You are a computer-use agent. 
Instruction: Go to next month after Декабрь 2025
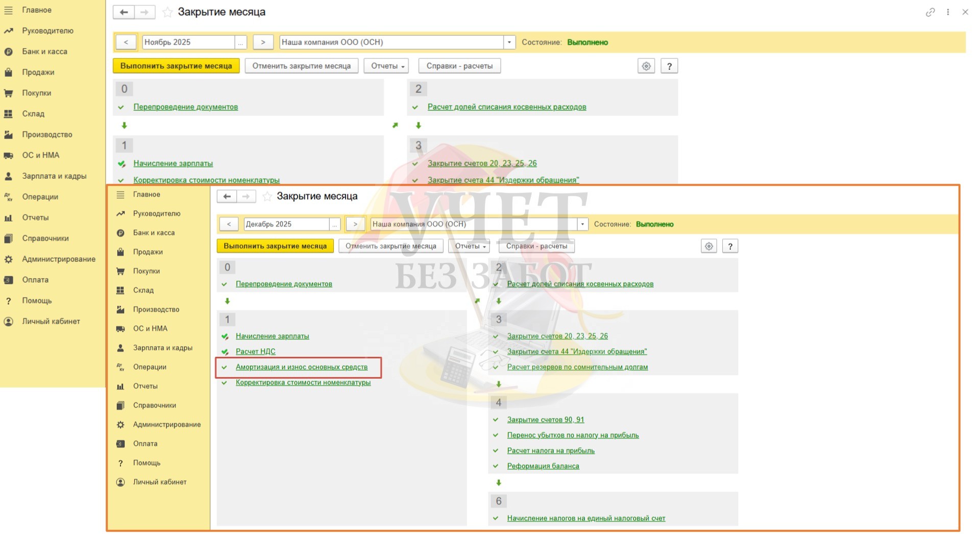[x=355, y=224]
